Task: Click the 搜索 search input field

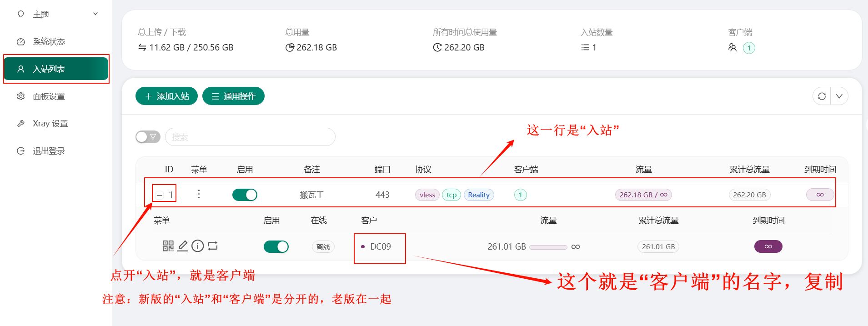Action: point(250,137)
